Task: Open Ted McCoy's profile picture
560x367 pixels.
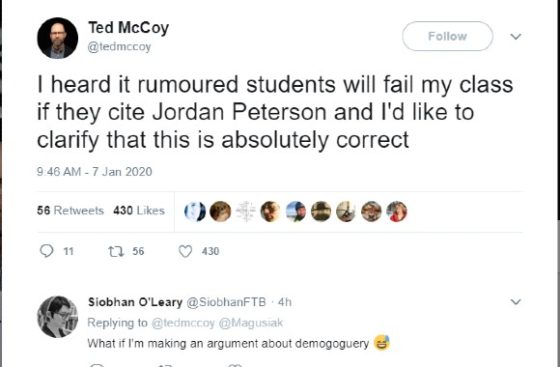Action: point(58,38)
